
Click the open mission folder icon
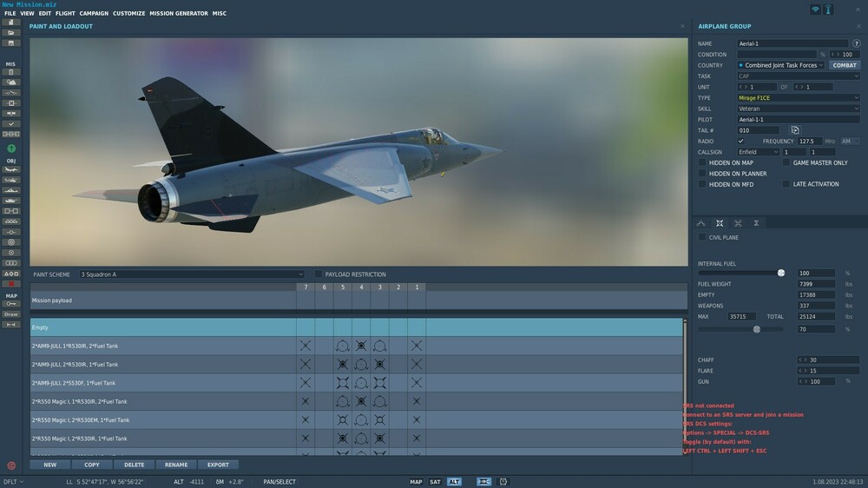click(x=10, y=33)
